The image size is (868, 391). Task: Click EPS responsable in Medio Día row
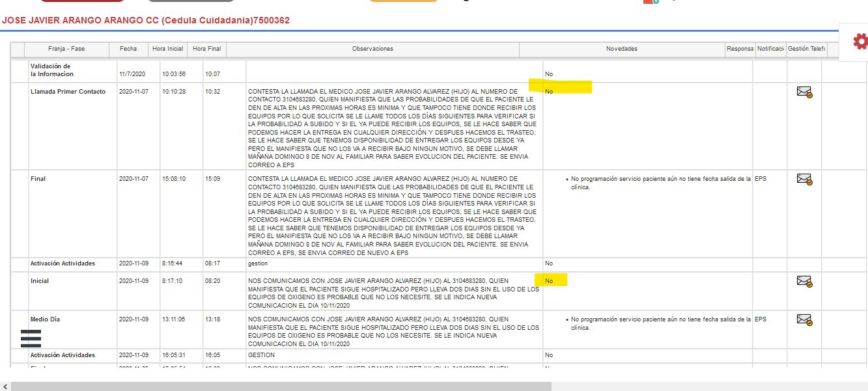[x=761, y=319]
